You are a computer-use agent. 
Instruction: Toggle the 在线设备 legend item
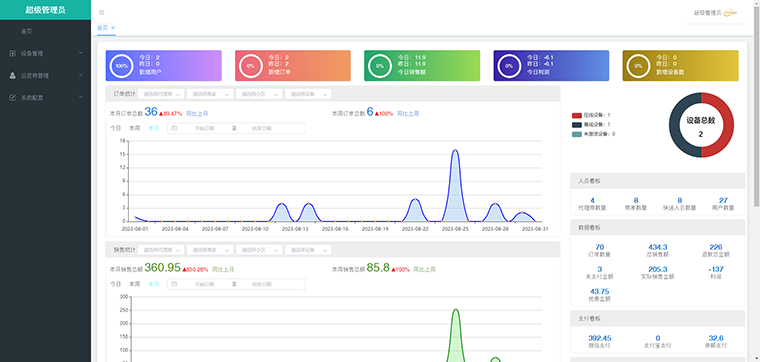coord(591,115)
